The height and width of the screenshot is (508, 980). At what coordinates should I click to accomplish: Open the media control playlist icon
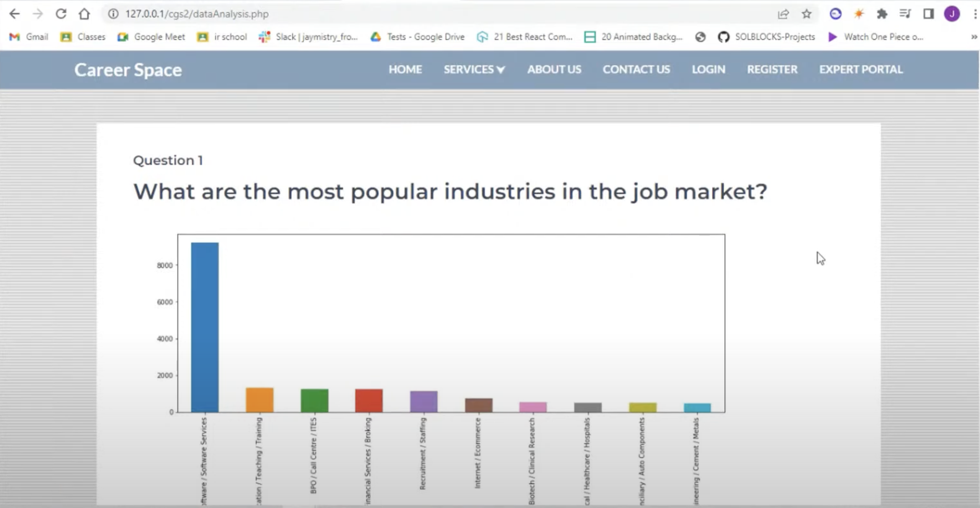(x=905, y=14)
